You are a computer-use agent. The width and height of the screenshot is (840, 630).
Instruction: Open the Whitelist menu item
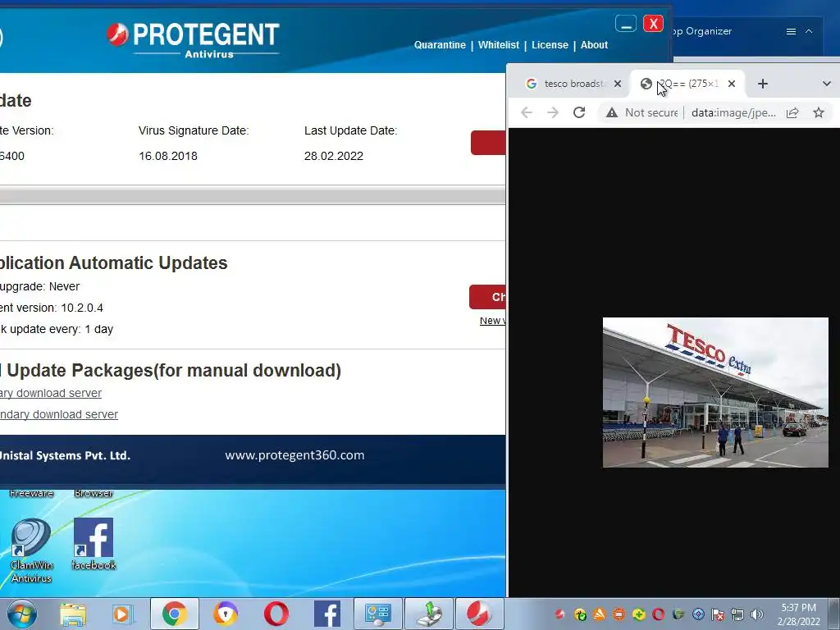pyautogui.click(x=498, y=45)
